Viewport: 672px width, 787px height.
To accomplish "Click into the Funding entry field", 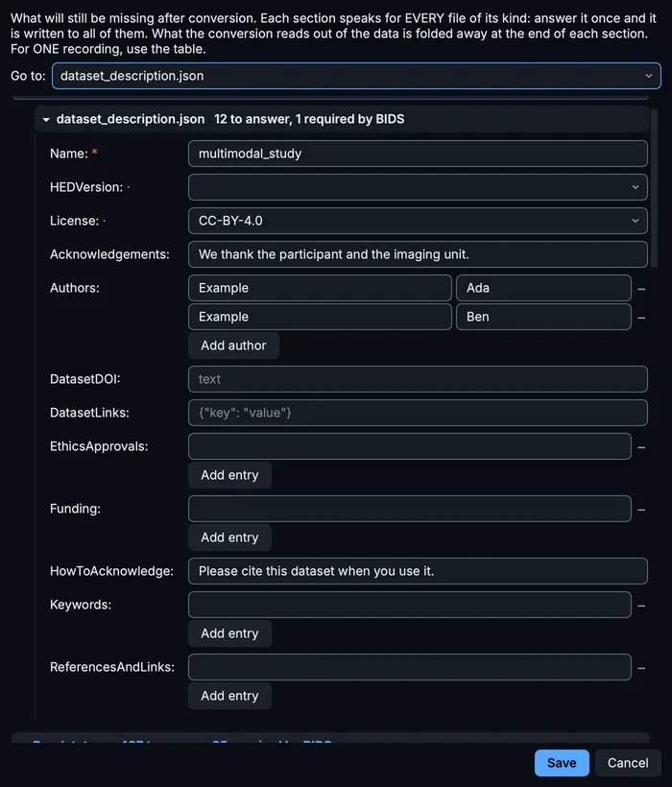I will pos(410,509).
